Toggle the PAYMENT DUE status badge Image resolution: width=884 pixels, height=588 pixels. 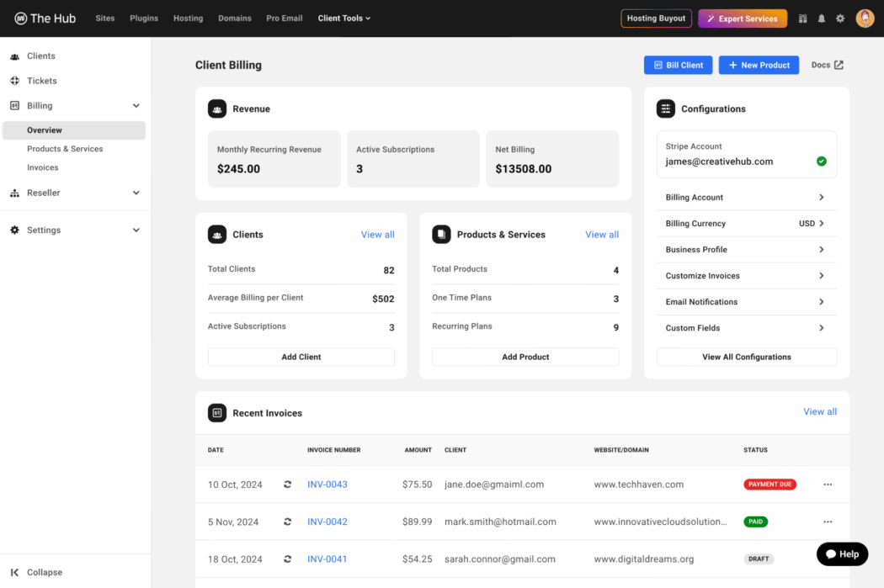pos(770,485)
